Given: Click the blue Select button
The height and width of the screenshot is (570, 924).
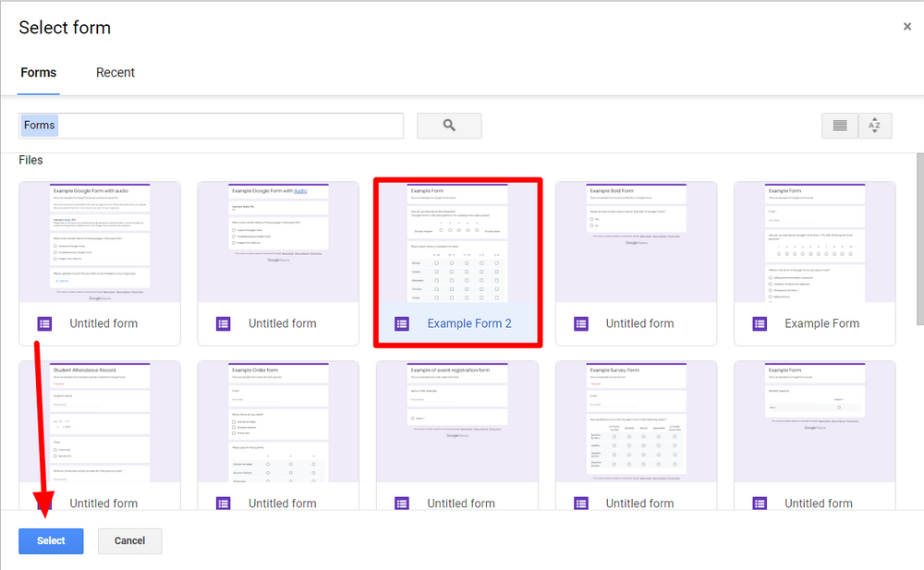Looking at the screenshot, I should [51, 540].
